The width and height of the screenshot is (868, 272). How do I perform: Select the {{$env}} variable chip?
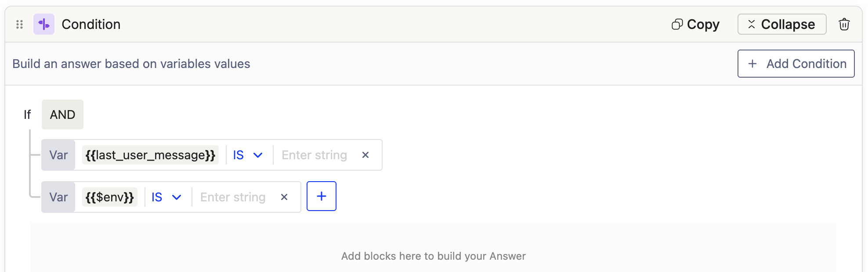point(109,197)
